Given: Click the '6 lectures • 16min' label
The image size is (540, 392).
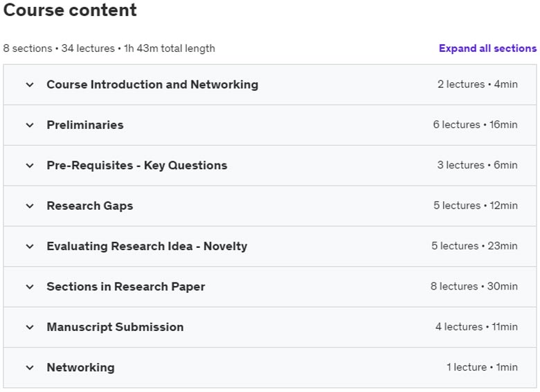Looking at the screenshot, I should [x=475, y=125].
